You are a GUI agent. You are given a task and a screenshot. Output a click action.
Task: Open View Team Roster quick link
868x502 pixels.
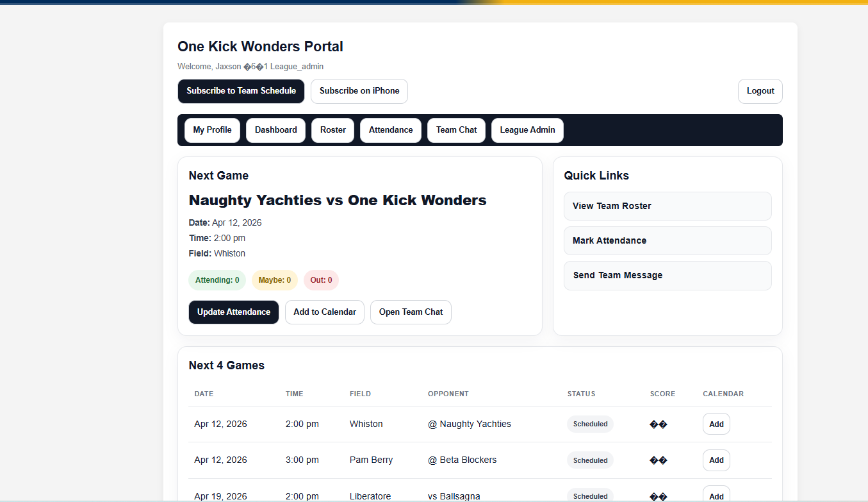pos(667,206)
